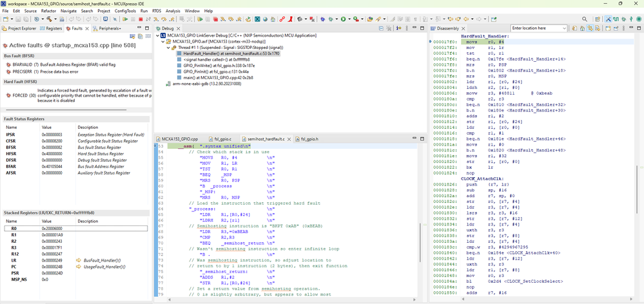The width and height of the screenshot is (644, 304).
Task: Toggle Show Whitespace Characters pilcrow icon
Action: point(415,19)
